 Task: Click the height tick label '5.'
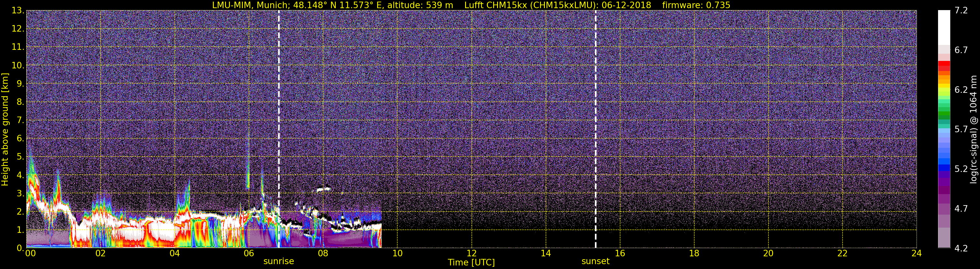[20, 157]
